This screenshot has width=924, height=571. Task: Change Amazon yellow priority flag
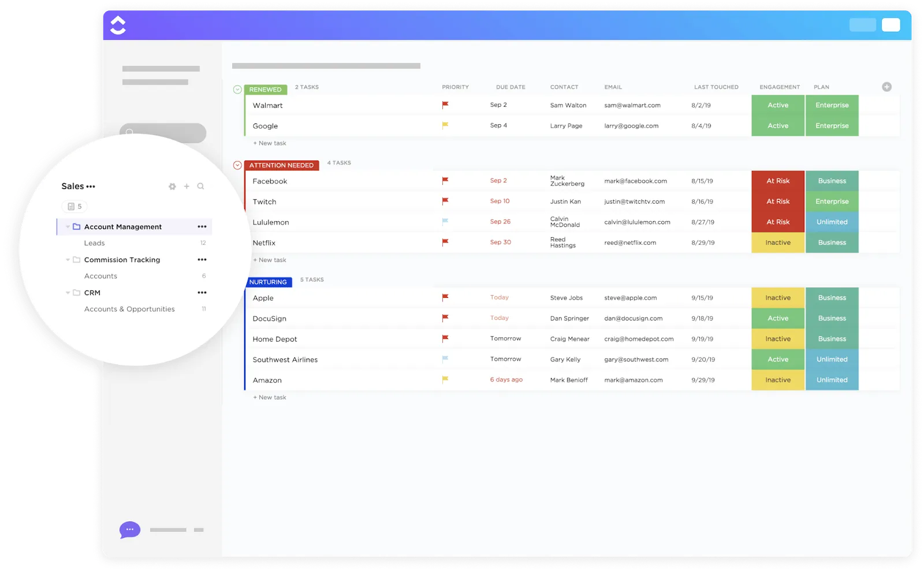[x=445, y=380]
